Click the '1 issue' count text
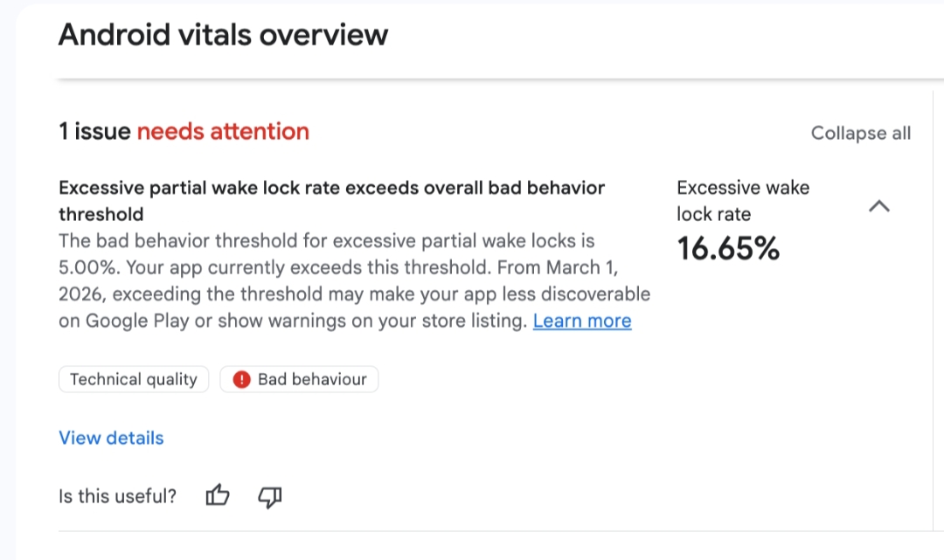Screen dimensions: 944x560 pyautogui.click(x=94, y=132)
